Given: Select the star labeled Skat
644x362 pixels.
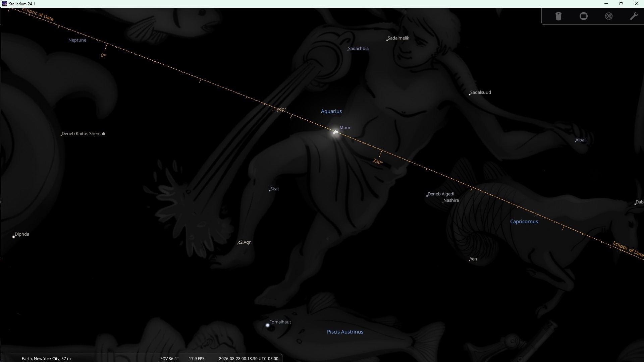Looking at the screenshot, I should 270,190.
